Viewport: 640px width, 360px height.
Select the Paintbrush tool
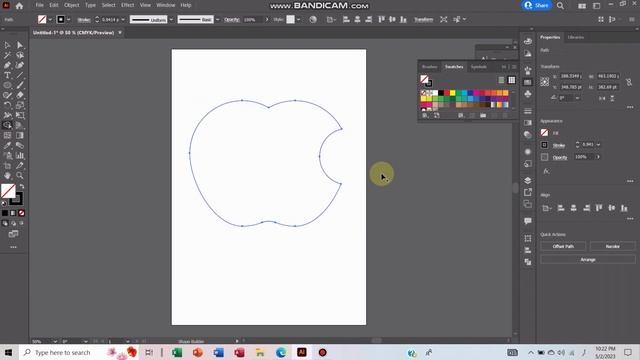pos(20,85)
